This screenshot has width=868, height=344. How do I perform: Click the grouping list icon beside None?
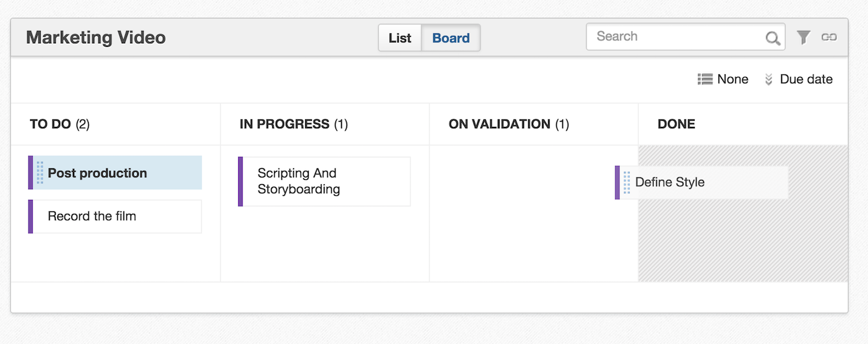coord(705,79)
